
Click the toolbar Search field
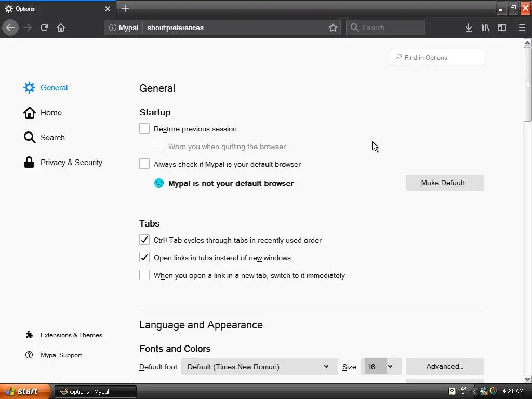coord(386,28)
